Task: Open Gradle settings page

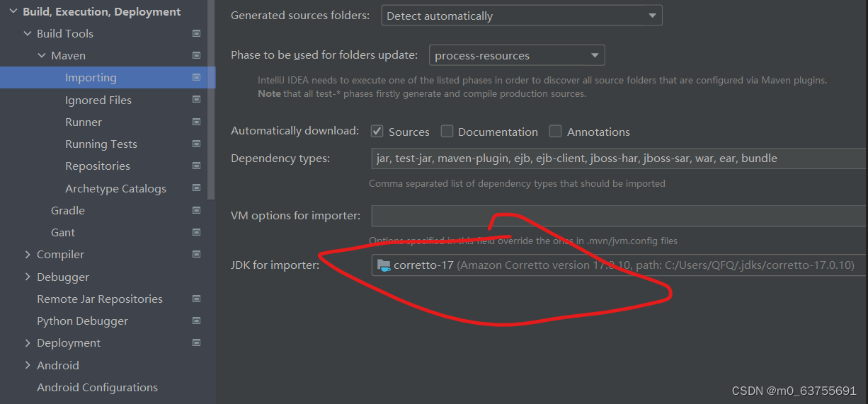Action: click(x=68, y=210)
